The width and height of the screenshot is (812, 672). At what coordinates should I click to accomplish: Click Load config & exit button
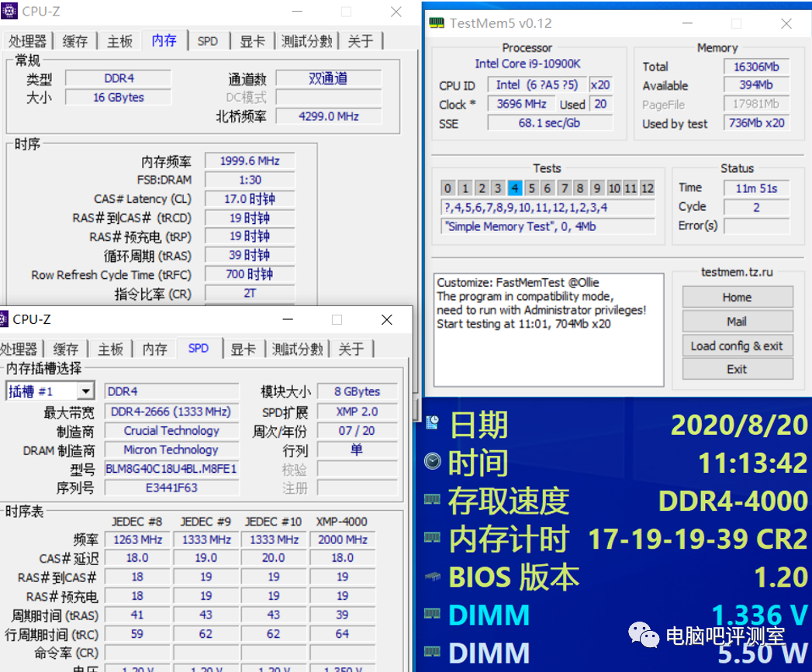click(738, 346)
